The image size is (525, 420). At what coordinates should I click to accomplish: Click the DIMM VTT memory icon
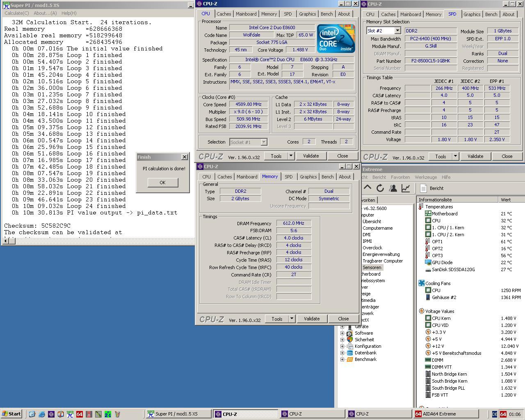pos(428,367)
